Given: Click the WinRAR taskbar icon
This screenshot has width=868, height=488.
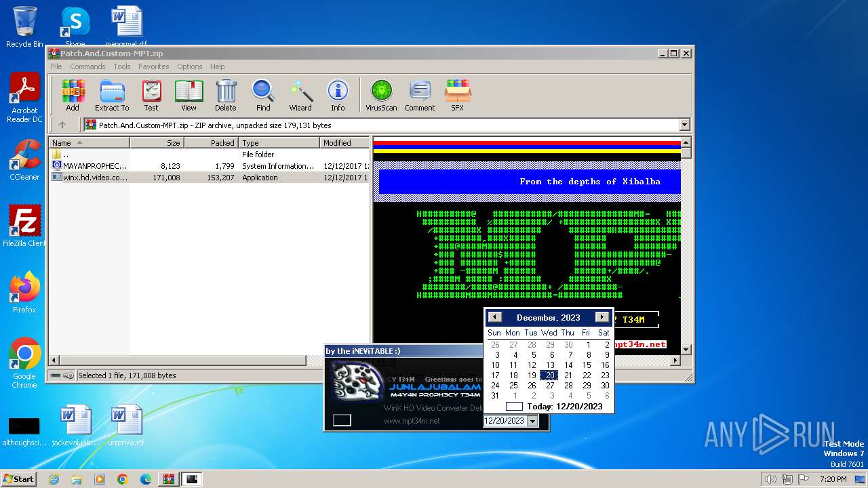Looking at the screenshot, I should tap(168, 479).
